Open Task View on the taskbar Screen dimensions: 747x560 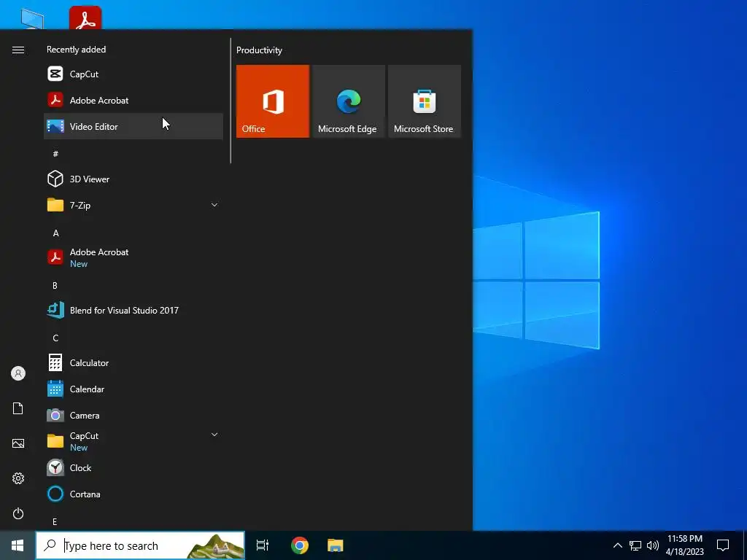pyautogui.click(x=263, y=545)
